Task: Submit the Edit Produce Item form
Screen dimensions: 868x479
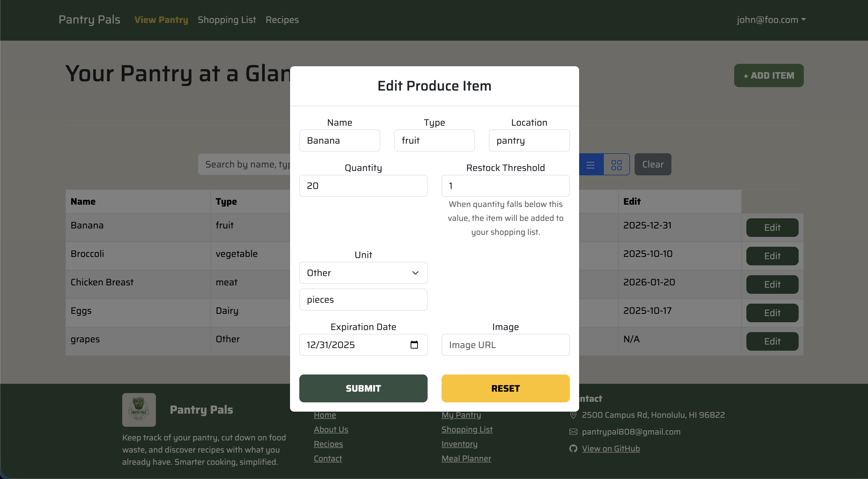Action: (x=363, y=388)
